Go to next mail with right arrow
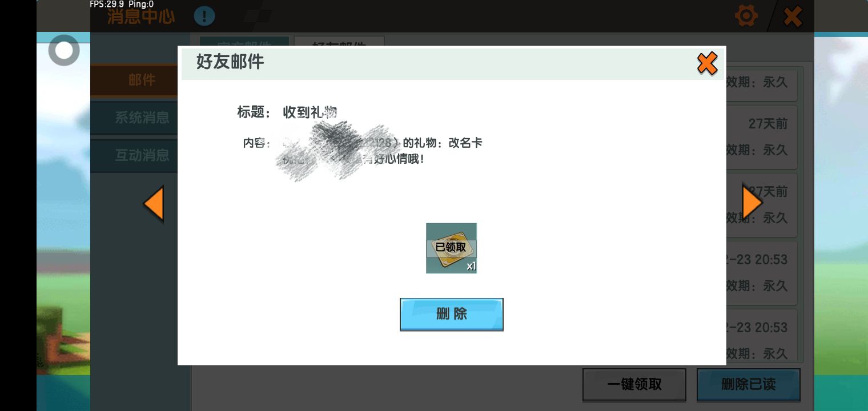Screen dimensions: 868x411 (752, 203)
